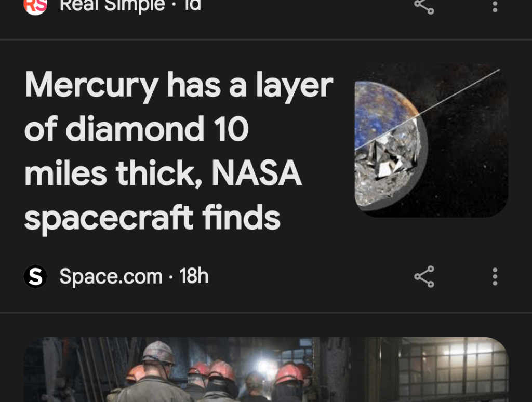Open the miners in helmets photo story
The height and width of the screenshot is (402, 532).
[266, 369]
